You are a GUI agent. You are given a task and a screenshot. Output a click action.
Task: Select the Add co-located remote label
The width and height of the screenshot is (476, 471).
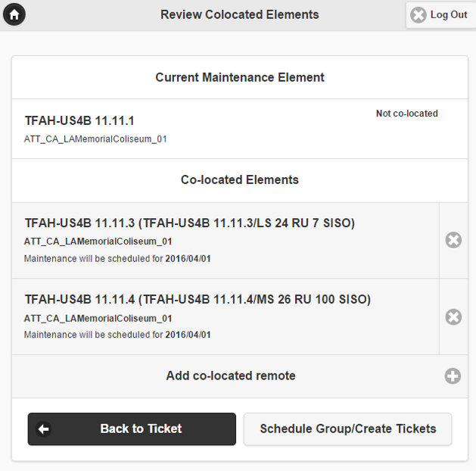(231, 376)
